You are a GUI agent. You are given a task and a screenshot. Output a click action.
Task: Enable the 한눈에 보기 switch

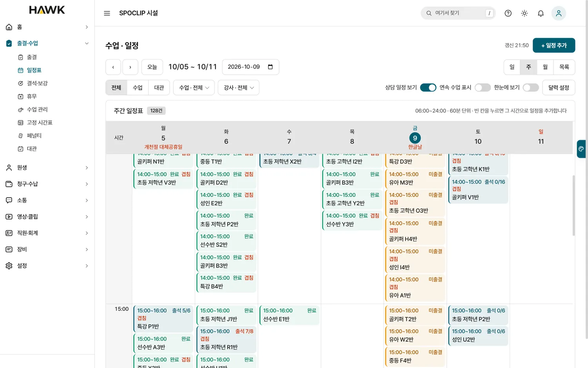(x=531, y=87)
